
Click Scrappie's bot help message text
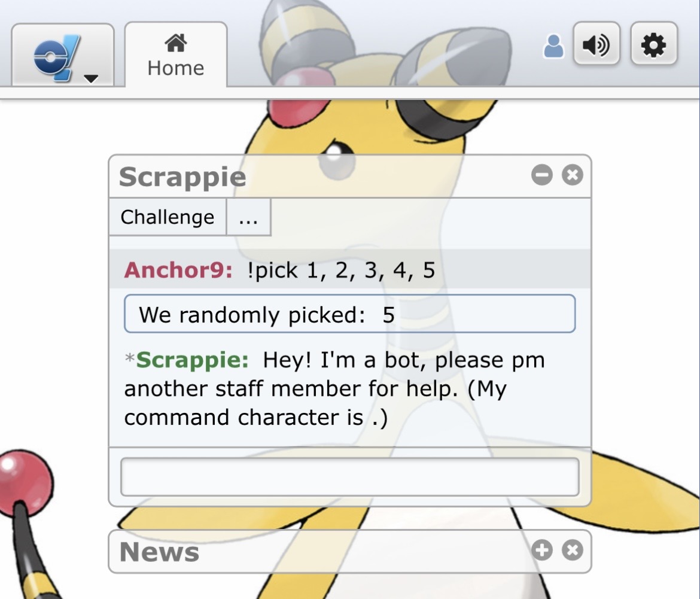click(335, 389)
